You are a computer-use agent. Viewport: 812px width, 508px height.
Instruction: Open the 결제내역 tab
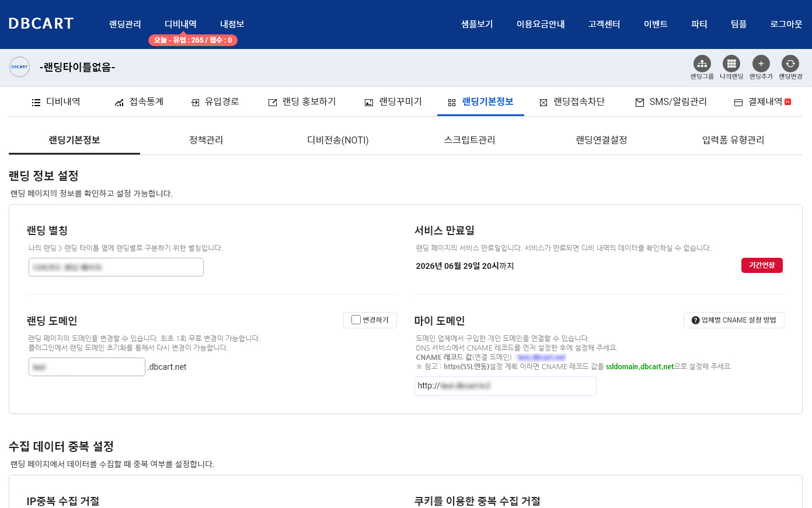point(762,102)
